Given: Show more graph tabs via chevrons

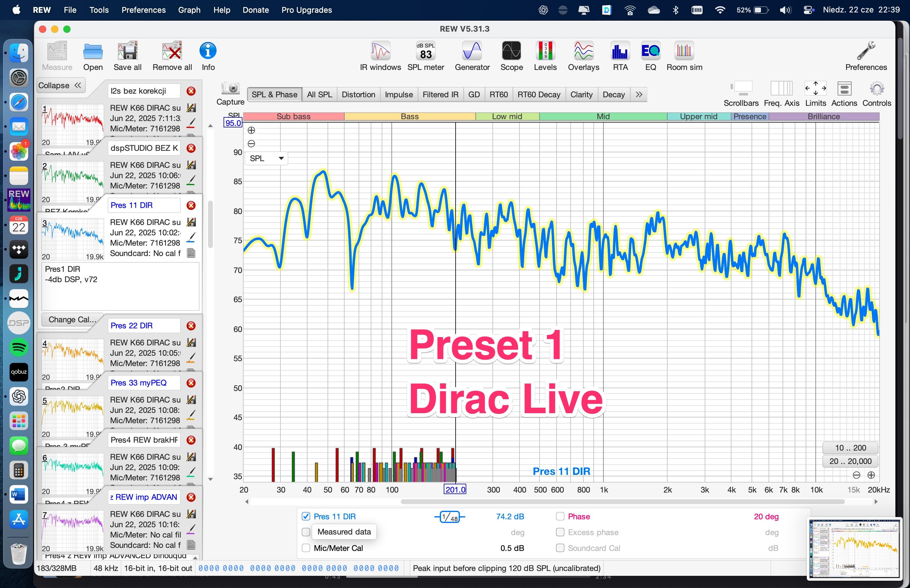Looking at the screenshot, I should 639,94.
